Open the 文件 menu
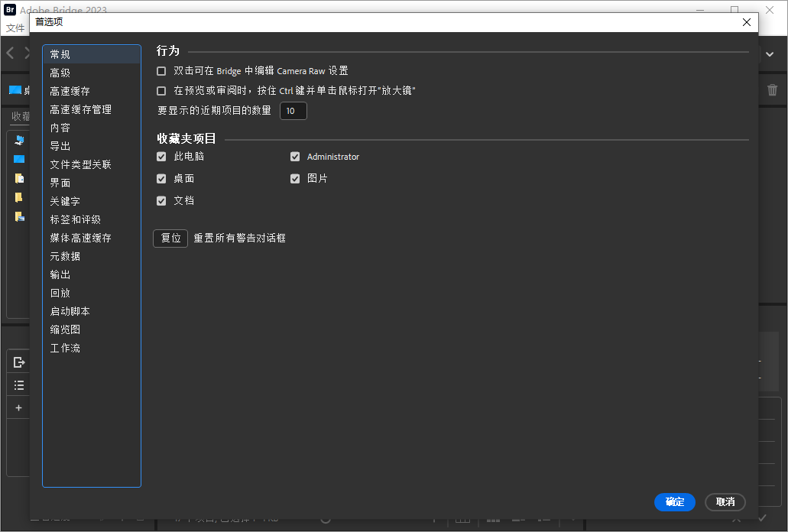The height and width of the screenshot is (532, 788). click(x=15, y=28)
